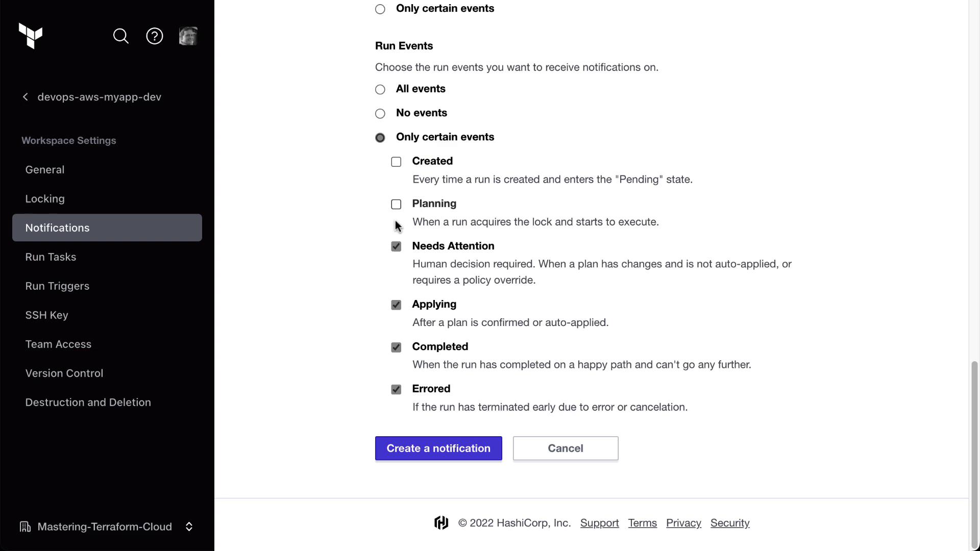Enable the Created event checkbox

tap(396, 162)
